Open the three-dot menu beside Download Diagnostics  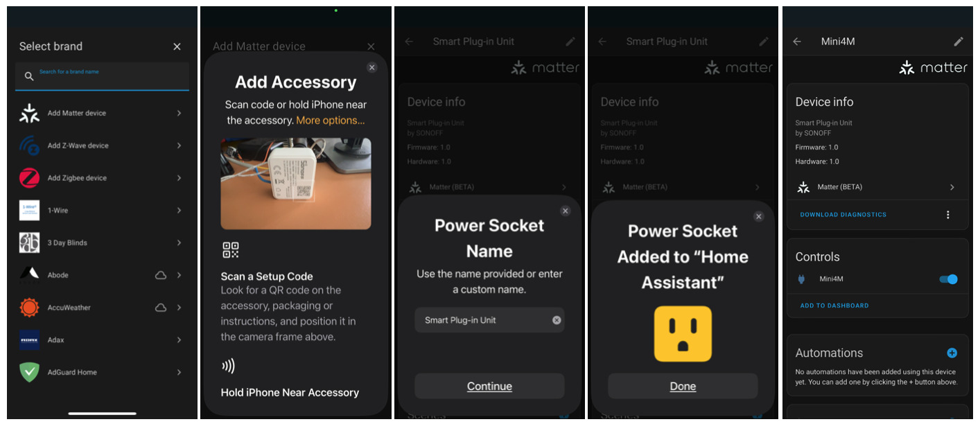pos(948,215)
